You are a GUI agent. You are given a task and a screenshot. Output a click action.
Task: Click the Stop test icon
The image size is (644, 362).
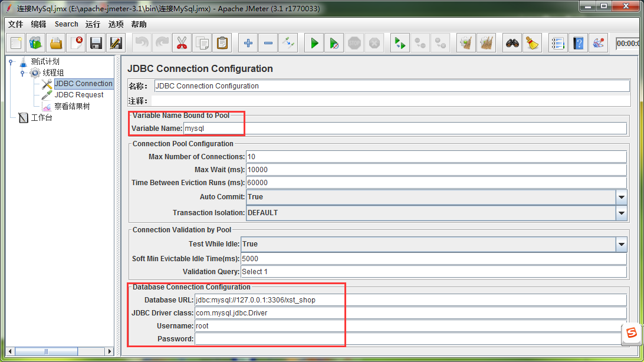pos(354,43)
